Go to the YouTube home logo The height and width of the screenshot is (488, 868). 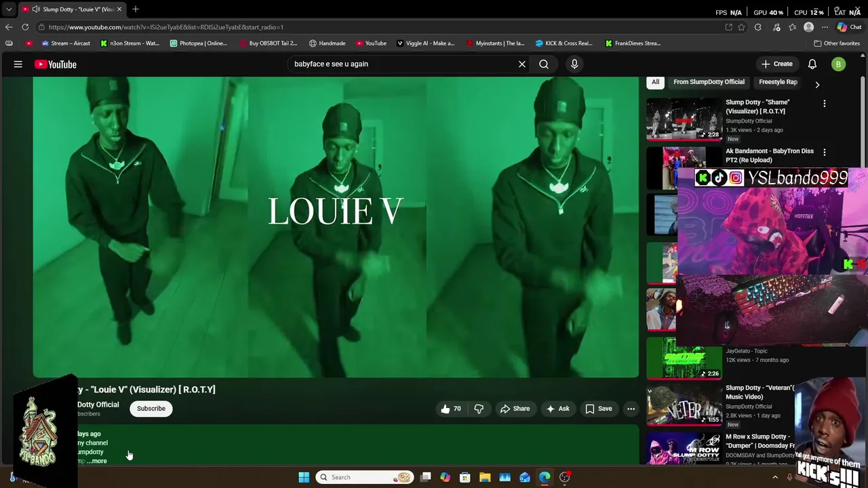(x=56, y=64)
